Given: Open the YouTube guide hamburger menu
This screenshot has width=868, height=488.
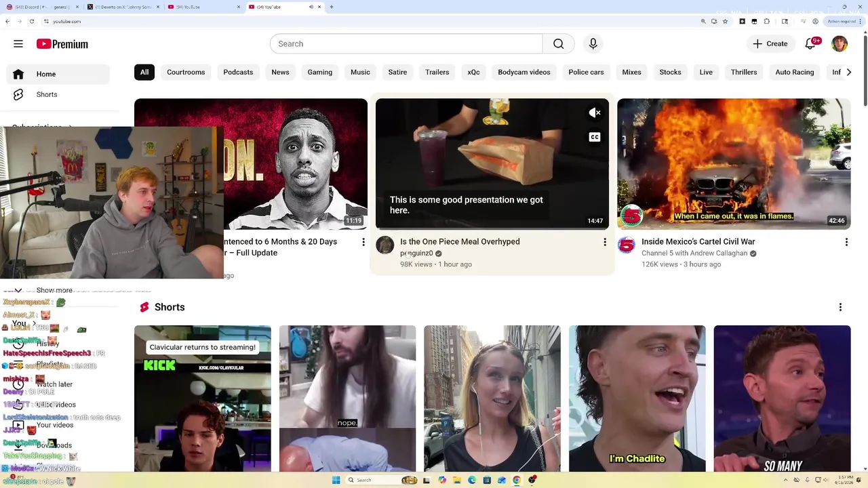Looking at the screenshot, I should click(x=18, y=44).
